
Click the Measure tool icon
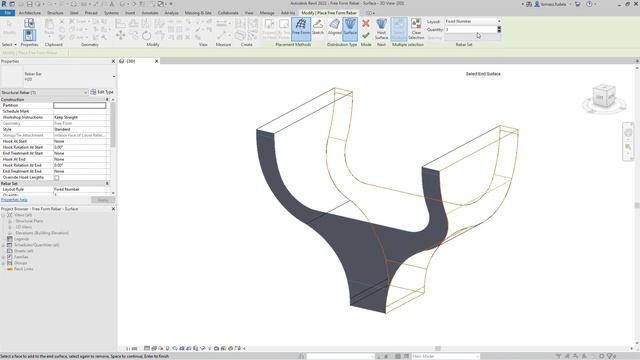(x=222, y=36)
